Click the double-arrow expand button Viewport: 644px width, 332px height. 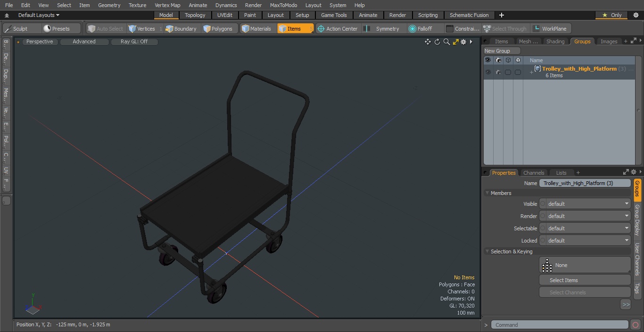click(x=626, y=305)
